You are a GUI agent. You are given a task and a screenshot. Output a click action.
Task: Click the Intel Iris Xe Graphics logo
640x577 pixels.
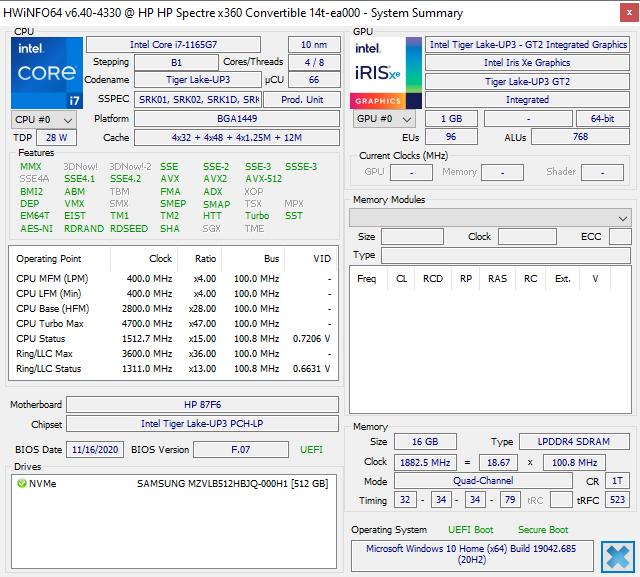coord(385,73)
